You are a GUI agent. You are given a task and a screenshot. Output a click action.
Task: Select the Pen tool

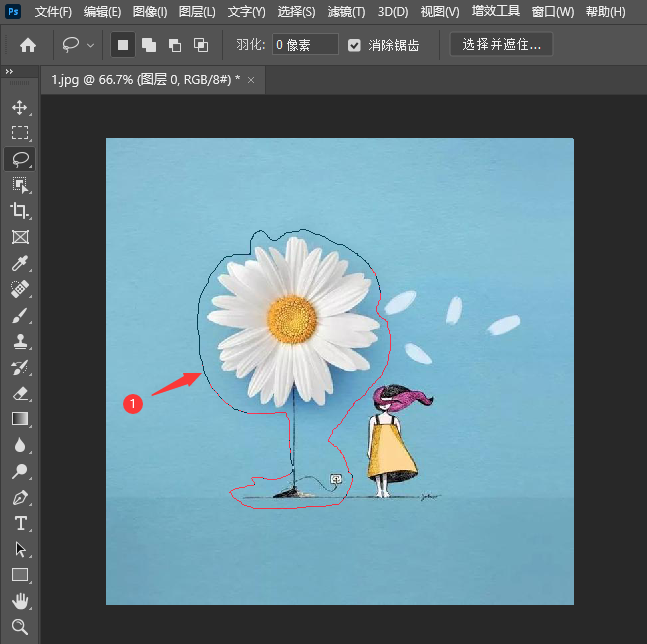19,497
